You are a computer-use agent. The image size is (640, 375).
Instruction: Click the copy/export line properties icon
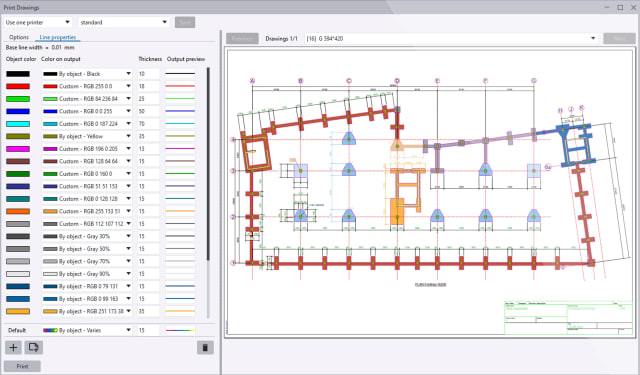(x=33, y=348)
